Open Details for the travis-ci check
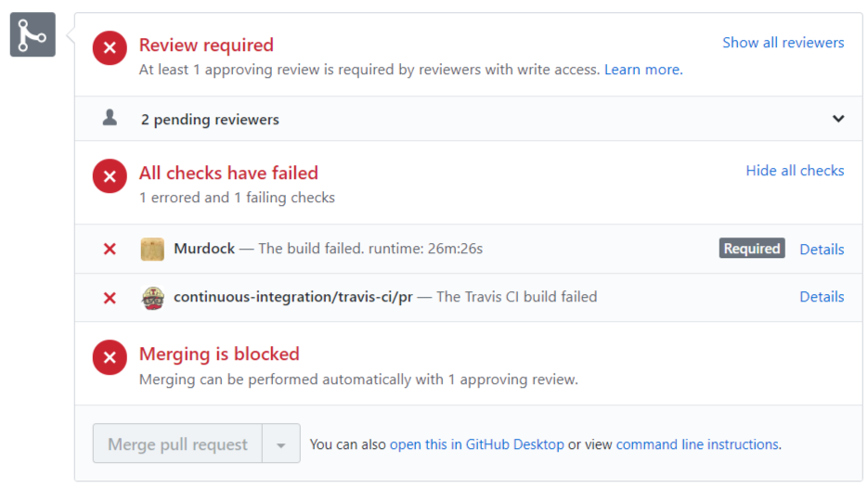This screenshot has width=868, height=488. (x=822, y=297)
